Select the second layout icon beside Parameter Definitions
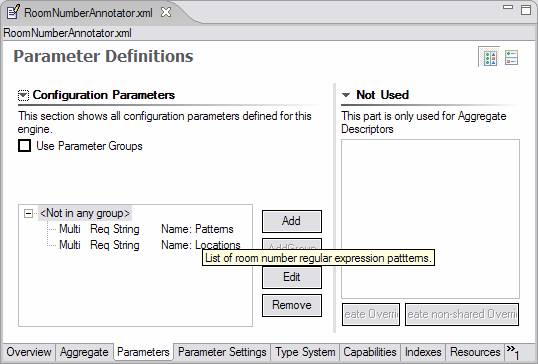 [511, 58]
